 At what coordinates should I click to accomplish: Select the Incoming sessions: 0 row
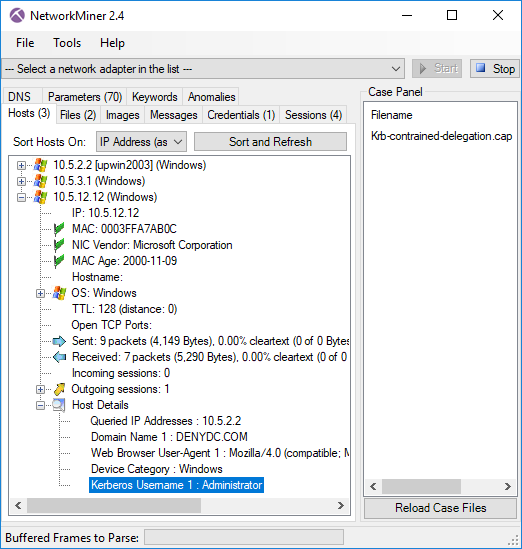pyautogui.click(x=121, y=373)
